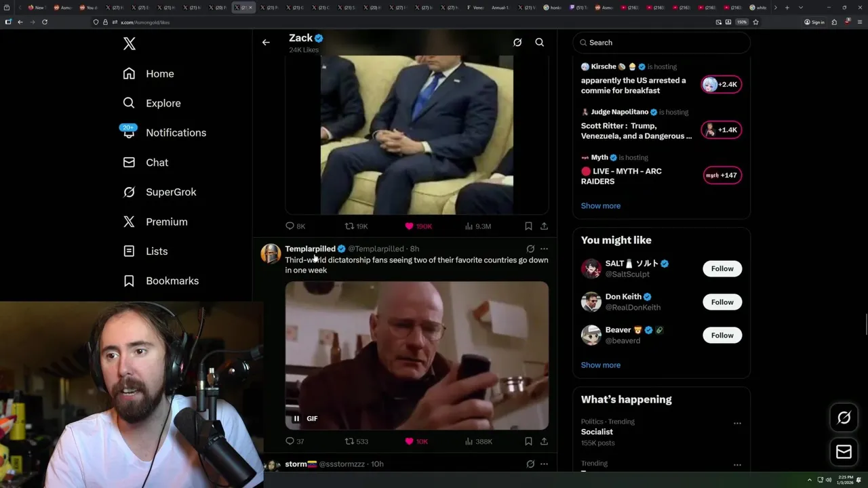Bookmark the post with 9.3M views
868x488 pixels.
pyautogui.click(x=528, y=226)
